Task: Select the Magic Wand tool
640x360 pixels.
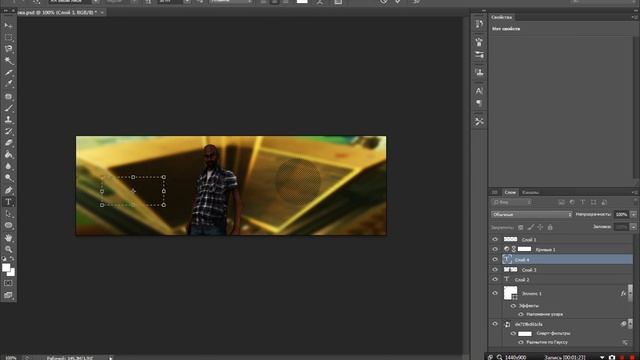Action: click(x=8, y=61)
